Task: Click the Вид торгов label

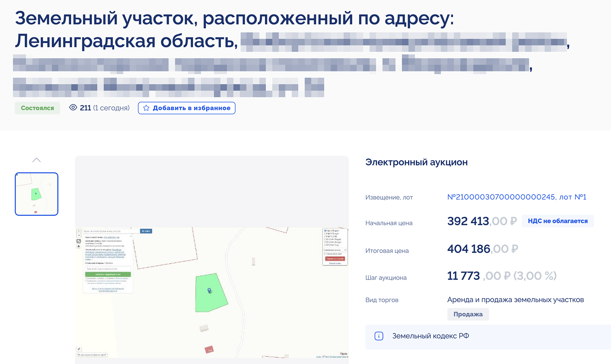Action: [x=382, y=300]
